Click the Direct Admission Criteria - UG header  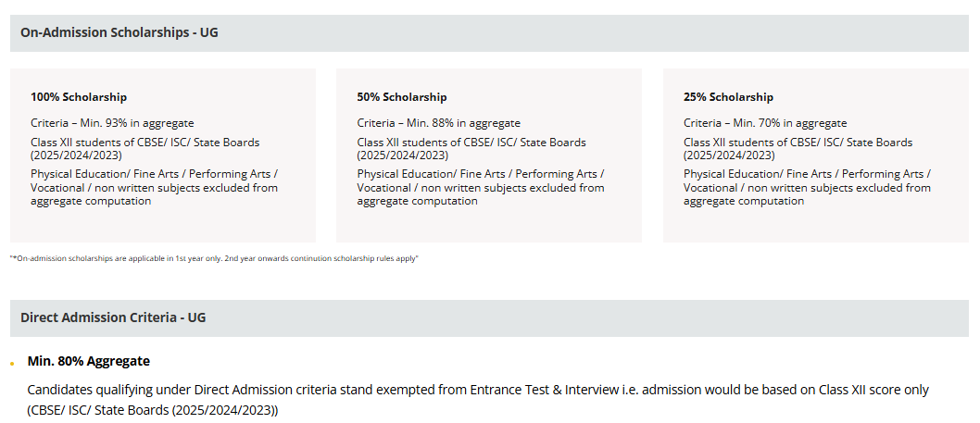[489, 318]
